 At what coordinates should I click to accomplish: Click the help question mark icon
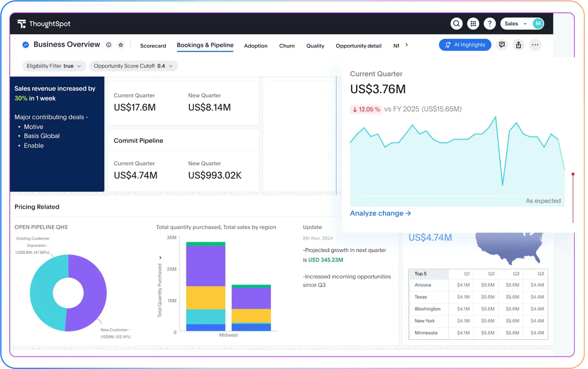click(490, 24)
